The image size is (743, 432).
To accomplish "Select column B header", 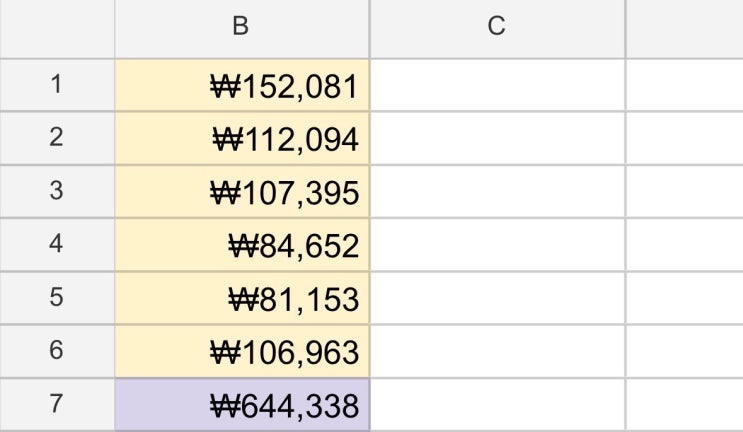I will (x=241, y=29).
